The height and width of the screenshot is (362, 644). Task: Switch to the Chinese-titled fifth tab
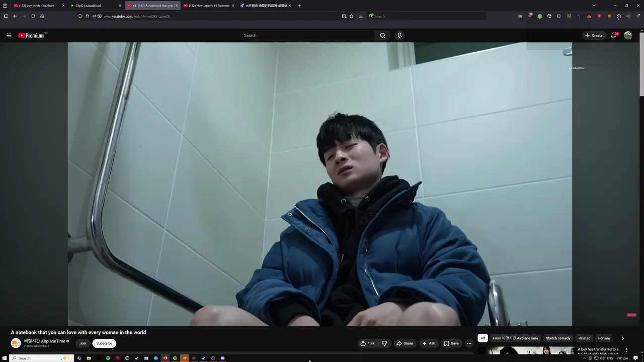point(266,6)
